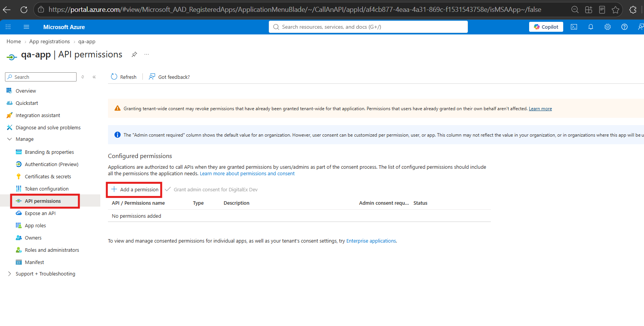Click Add a permission

pos(135,189)
